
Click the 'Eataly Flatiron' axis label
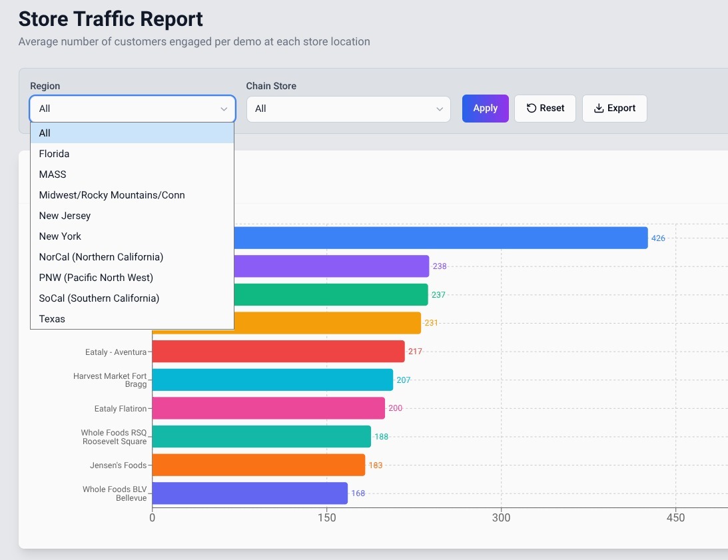[121, 409]
